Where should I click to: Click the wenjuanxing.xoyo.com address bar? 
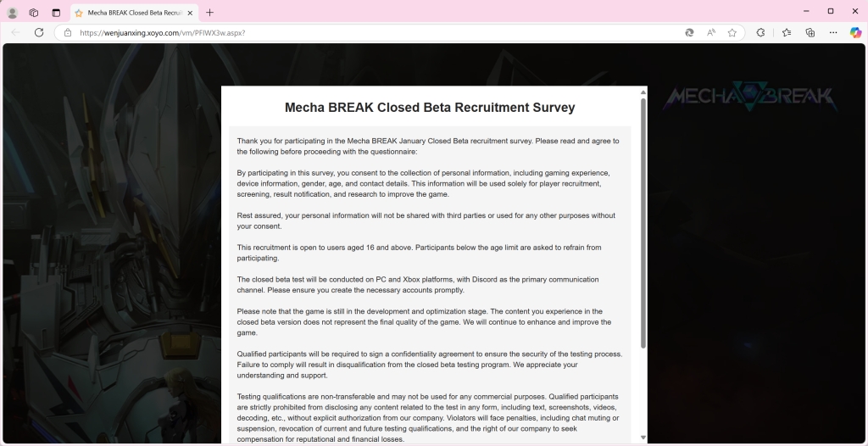tap(373, 33)
